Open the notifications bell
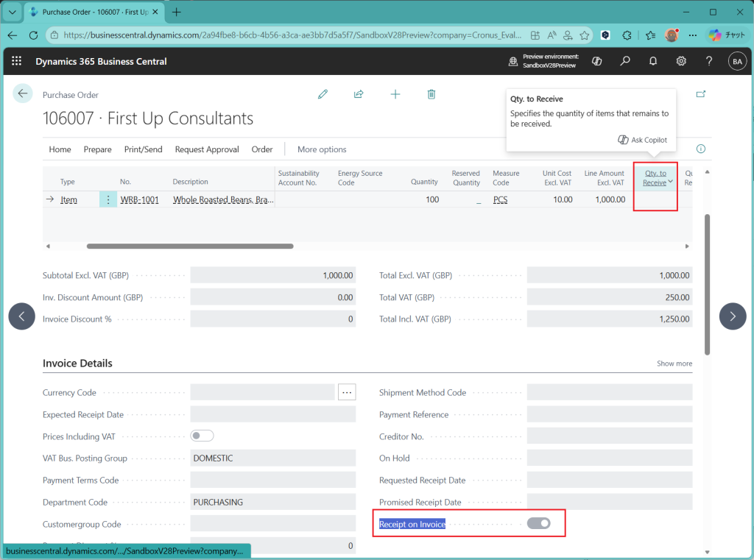 click(653, 61)
